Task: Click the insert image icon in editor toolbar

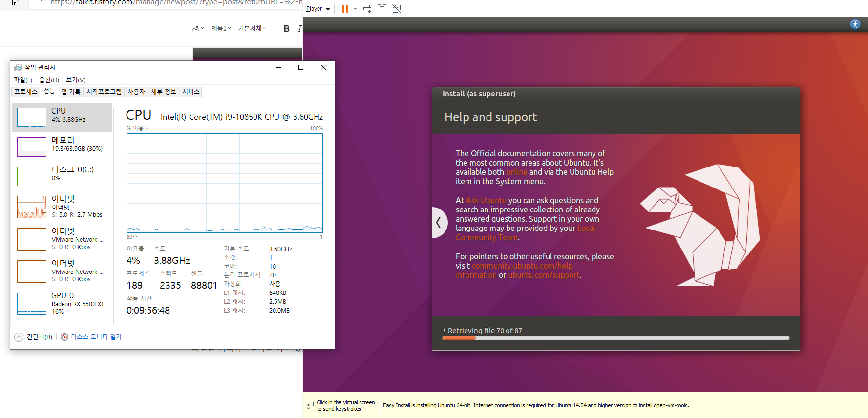Action: click(195, 29)
